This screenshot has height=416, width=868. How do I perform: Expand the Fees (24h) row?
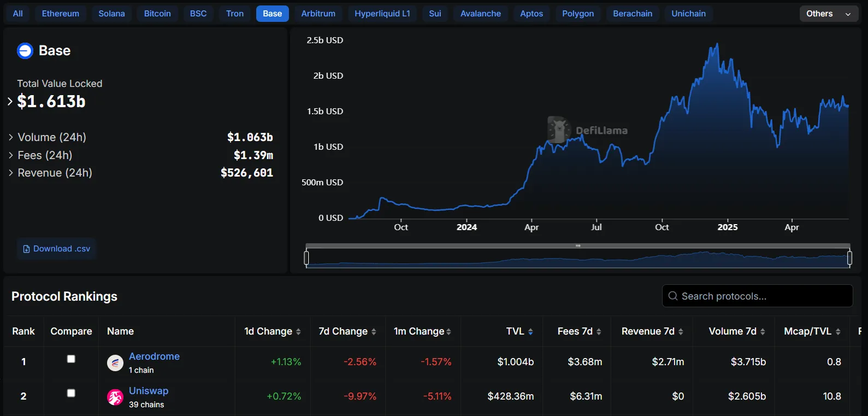(x=11, y=155)
